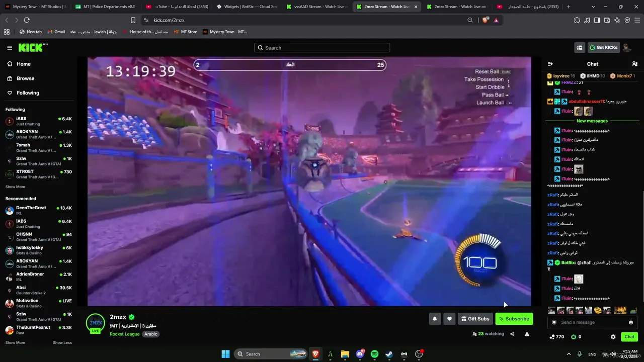Click chat identity shield icon
The image size is (644, 362).
[x=554, y=322]
